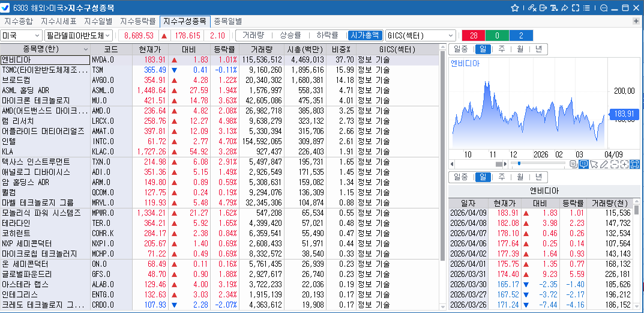Open the 미국 country dropdown
644x313 pixels.
coord(22,35)
